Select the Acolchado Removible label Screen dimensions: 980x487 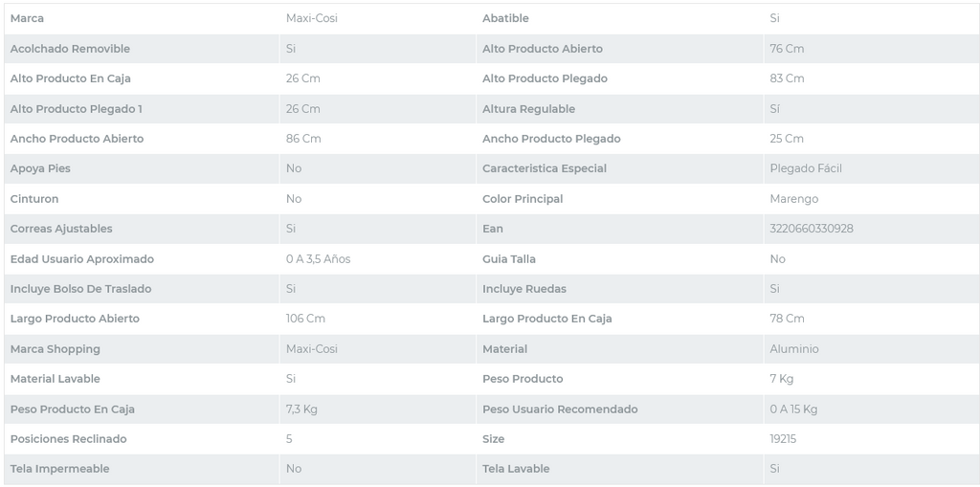coord(70,49)
